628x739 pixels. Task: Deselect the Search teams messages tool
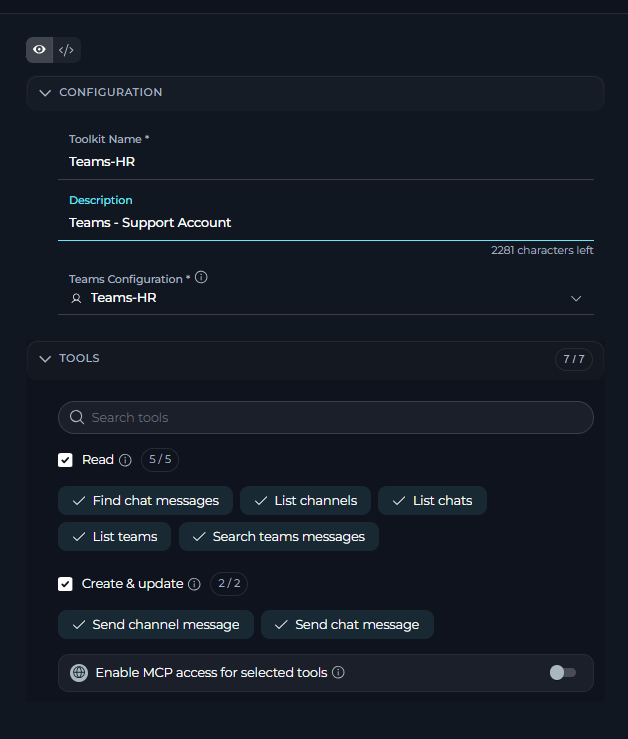[x=279, y=536]
